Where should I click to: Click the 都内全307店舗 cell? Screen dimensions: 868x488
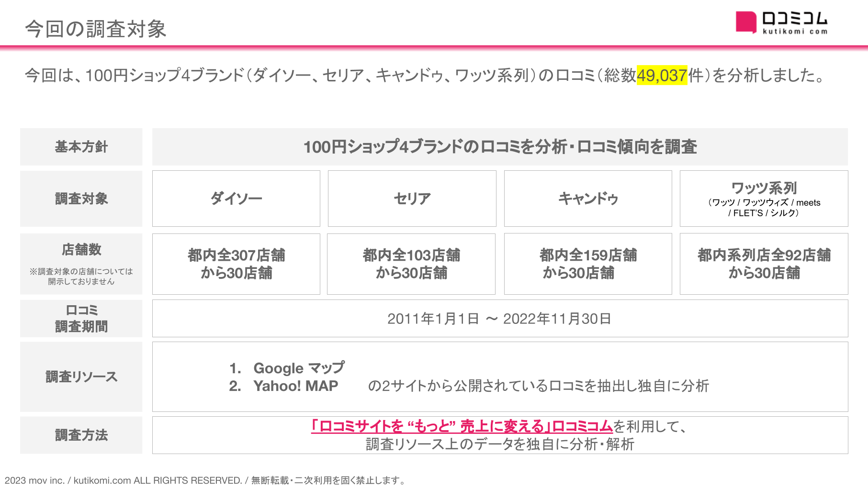pyautogui.click(x=236, y=264)
